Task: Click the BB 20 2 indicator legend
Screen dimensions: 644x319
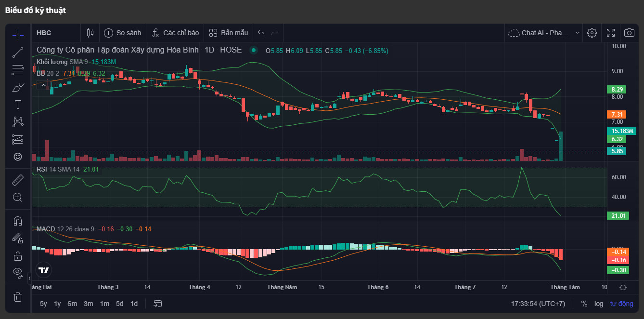Action: pyautogui.click(x=48, y=73)
